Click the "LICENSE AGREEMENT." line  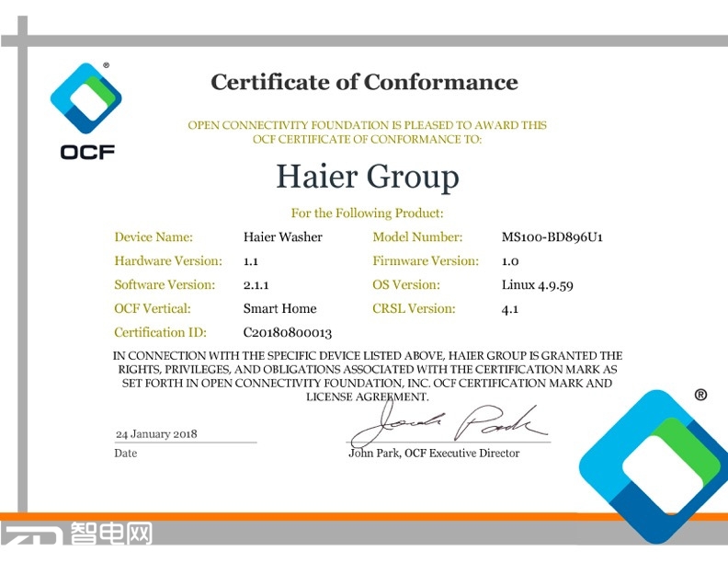pos(368,396)
